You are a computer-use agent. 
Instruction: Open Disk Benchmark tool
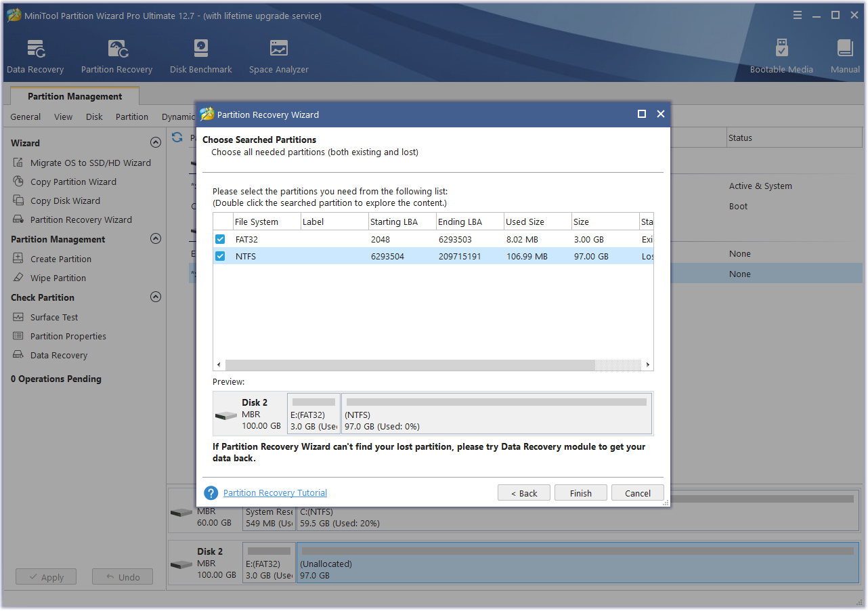click(201, 57)
